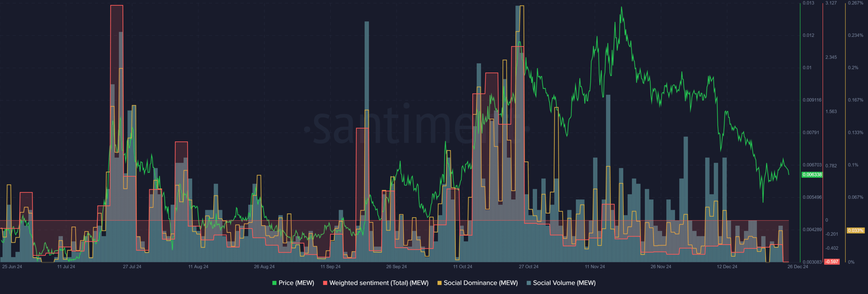The image size is (868, 294).
Task: Click the 0.005496 price axis label
Action: pyautogui.click(x=812, y=197)
